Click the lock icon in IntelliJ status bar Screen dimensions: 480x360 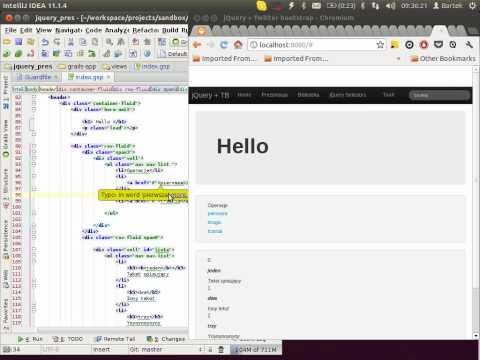(210, 349)
